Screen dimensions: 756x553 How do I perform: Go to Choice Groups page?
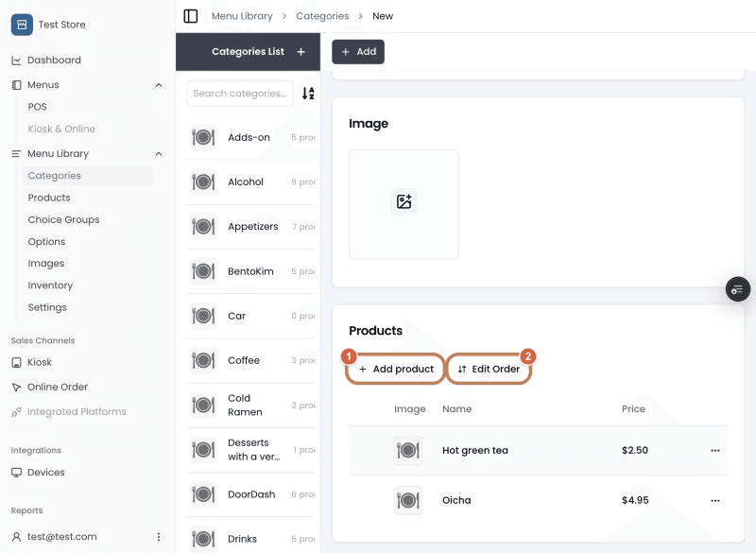coord(63,219)
